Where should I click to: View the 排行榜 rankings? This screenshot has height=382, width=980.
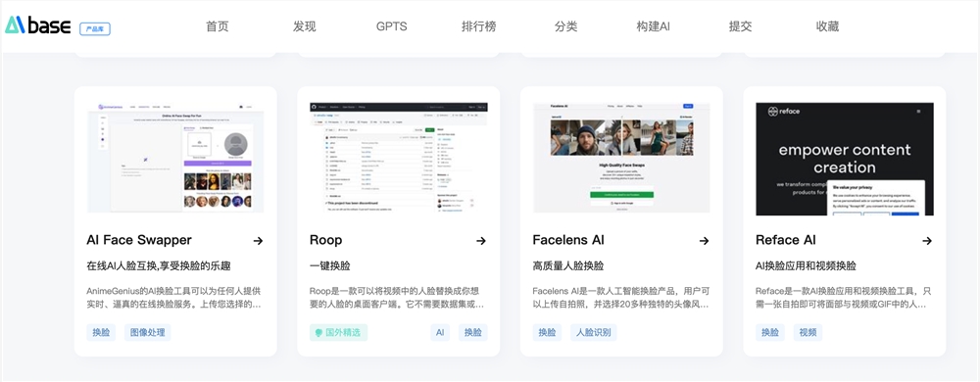click(x=479, y=26)
